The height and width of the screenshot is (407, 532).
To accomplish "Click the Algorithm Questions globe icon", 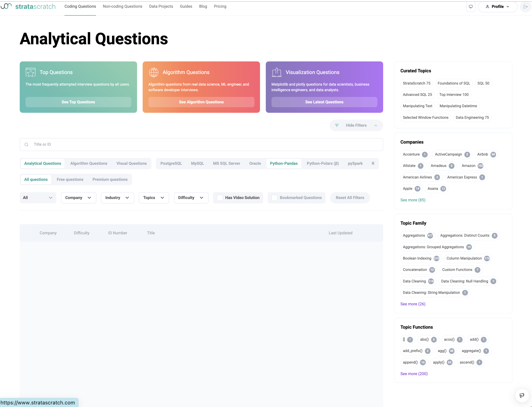I will (154, 72).
